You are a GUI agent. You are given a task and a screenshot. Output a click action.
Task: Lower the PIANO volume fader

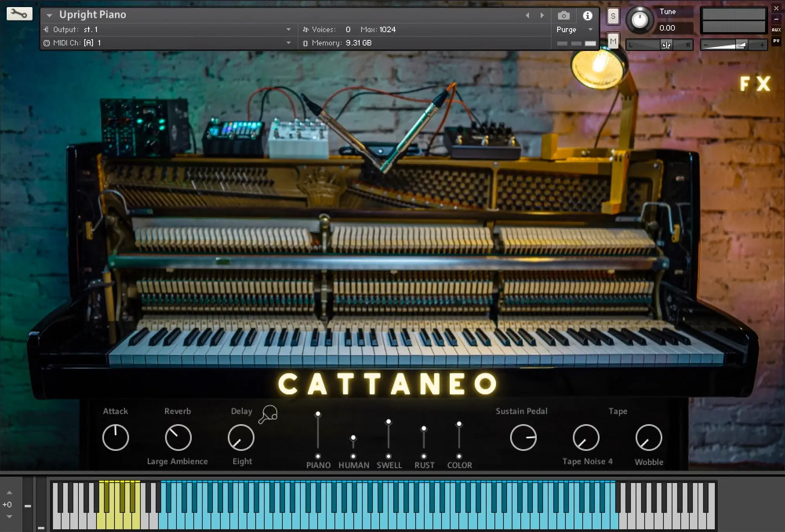pos(318,414)
